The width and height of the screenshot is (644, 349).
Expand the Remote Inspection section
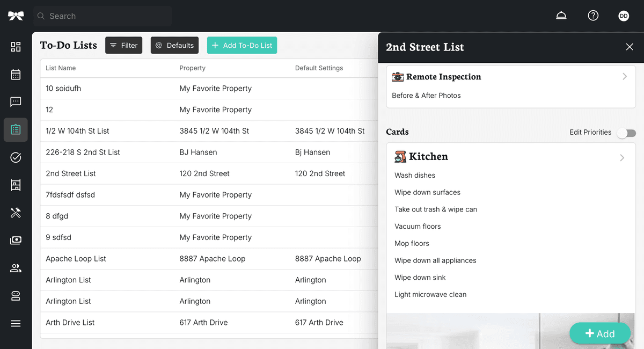pyautogui.click(x=624, y=76)
